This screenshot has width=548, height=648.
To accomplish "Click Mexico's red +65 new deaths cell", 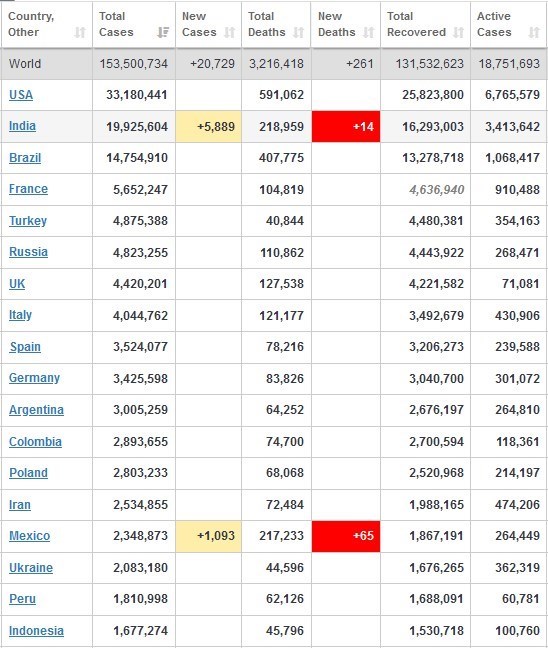I will click(x=346, y=536).
